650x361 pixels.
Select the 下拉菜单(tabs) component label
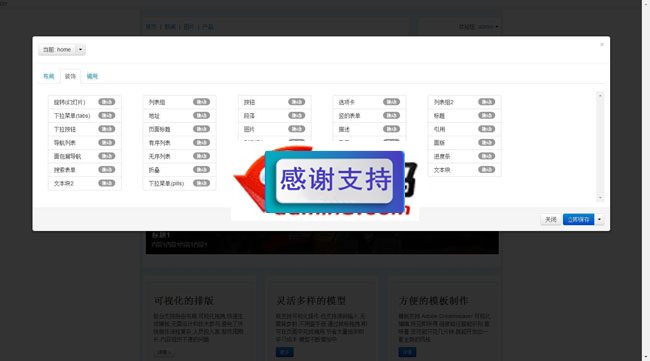[x=72, y=116]
